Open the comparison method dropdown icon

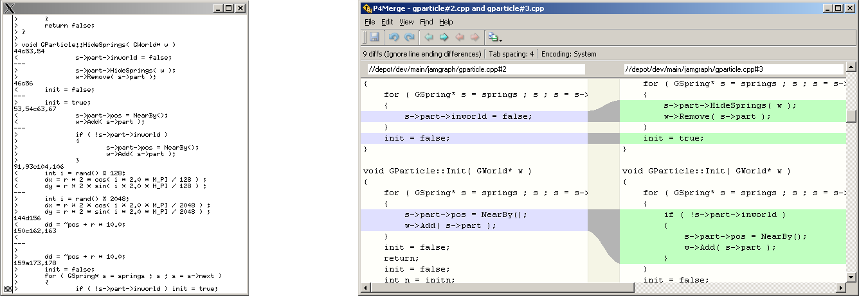click(x=495, y=37)
